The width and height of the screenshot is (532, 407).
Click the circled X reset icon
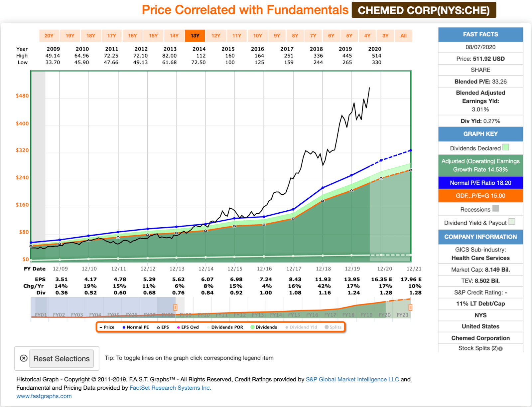[24, 358]
